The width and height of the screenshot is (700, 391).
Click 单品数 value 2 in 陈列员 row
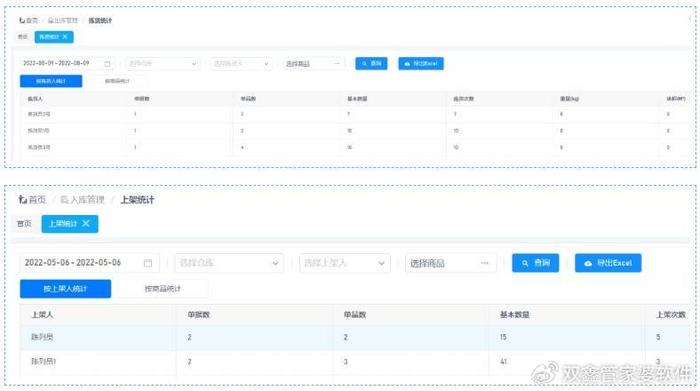346,337
